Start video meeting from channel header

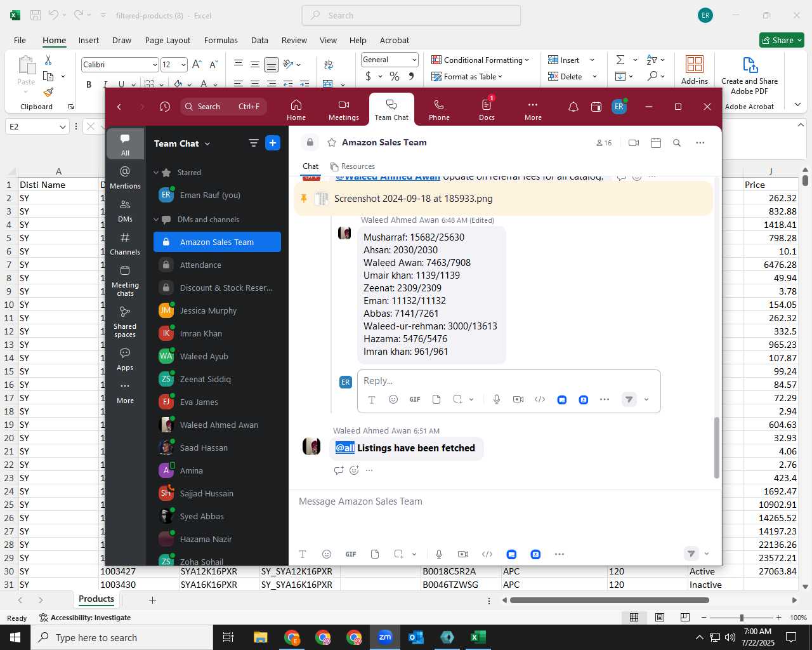coord(633,143)
